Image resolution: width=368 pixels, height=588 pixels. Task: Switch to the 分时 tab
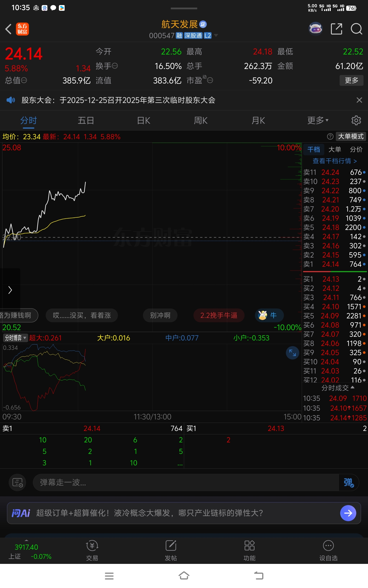(29, 121)
